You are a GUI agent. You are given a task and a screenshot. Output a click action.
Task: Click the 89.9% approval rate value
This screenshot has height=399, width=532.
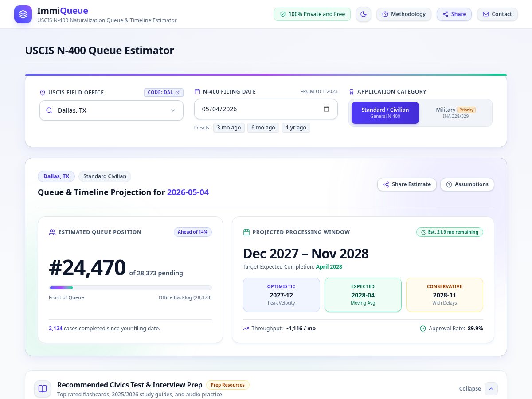pyautogui.click(x=476, y=329)
